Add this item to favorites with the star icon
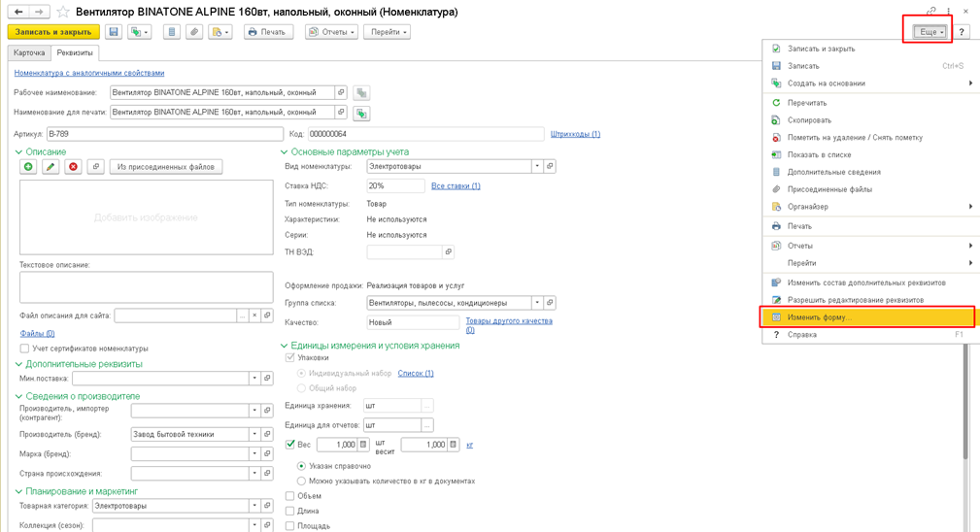Image resolution: width=980 pixels, height=532 pixels. coord(63,12)
